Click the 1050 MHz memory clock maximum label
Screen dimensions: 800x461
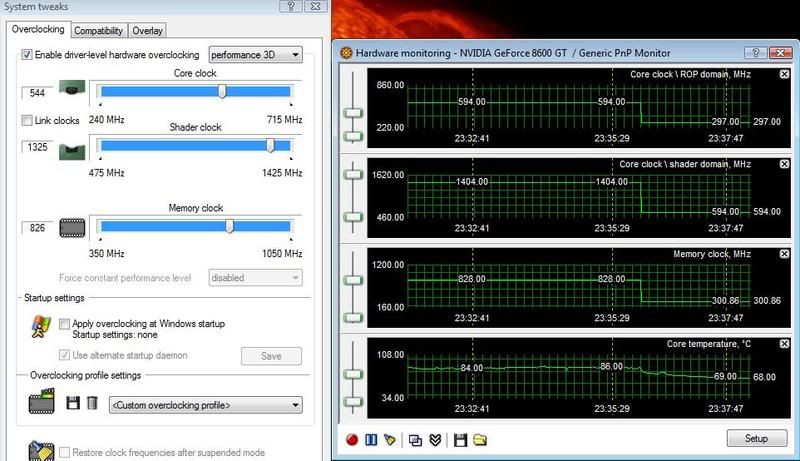pos(282,253)
